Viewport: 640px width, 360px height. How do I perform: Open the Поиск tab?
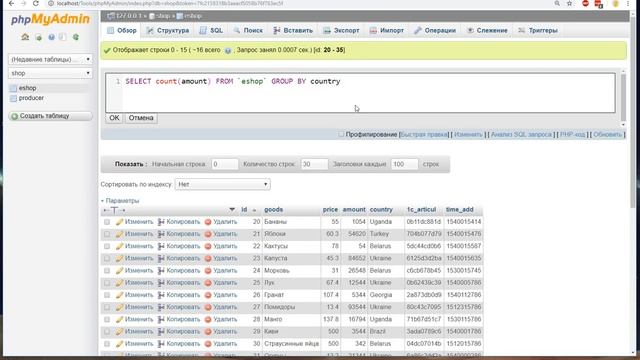(248, 31)
